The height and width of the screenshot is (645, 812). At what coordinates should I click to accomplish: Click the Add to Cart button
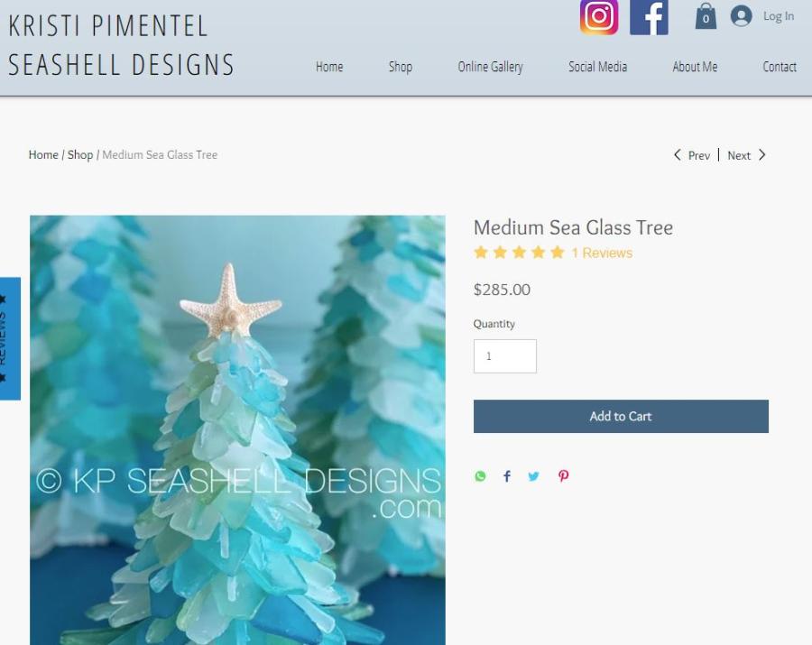(621, 416)
